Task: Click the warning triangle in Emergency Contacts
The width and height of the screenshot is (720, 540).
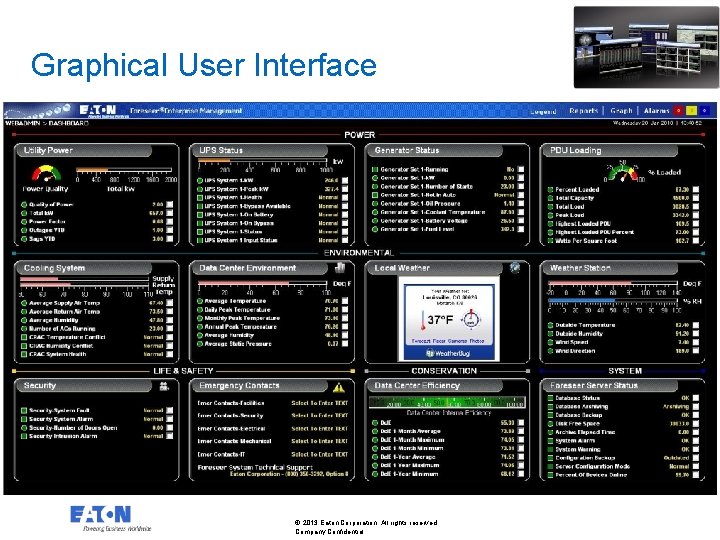Action: pyautogui.click(x=339, y=387)
